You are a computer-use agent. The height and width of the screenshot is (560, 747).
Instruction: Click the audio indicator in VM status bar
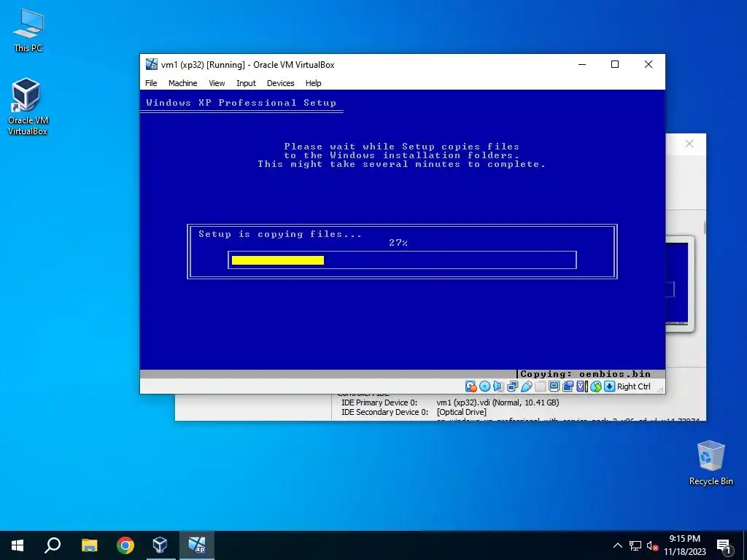tap(498, 386)
